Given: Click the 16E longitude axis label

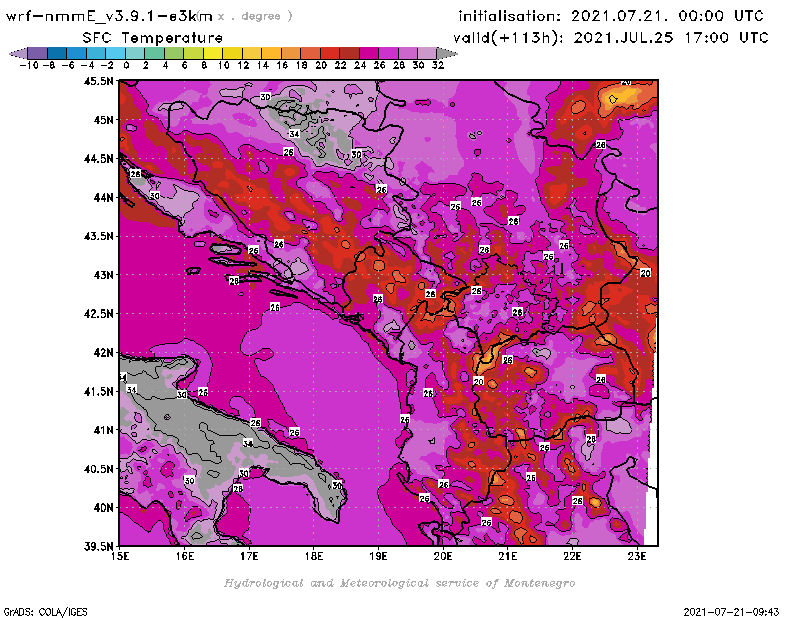Looking at the screenshot, I should click(185, 556).
